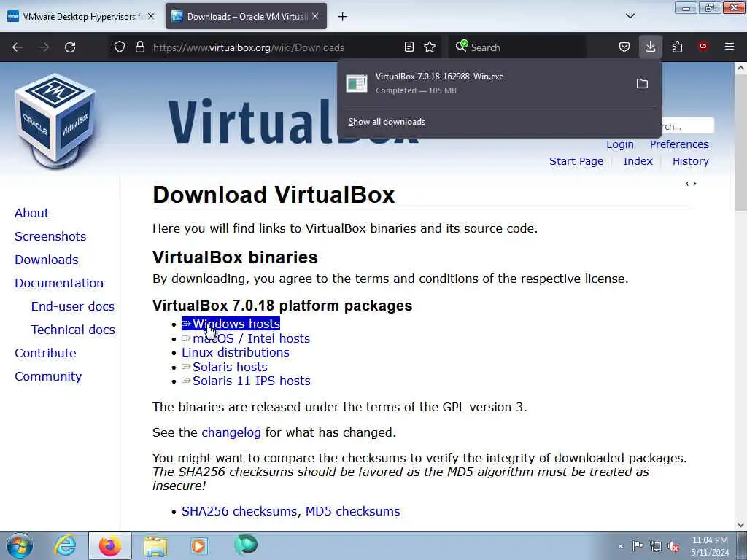Click the padlock site security icon

(139, 47)
